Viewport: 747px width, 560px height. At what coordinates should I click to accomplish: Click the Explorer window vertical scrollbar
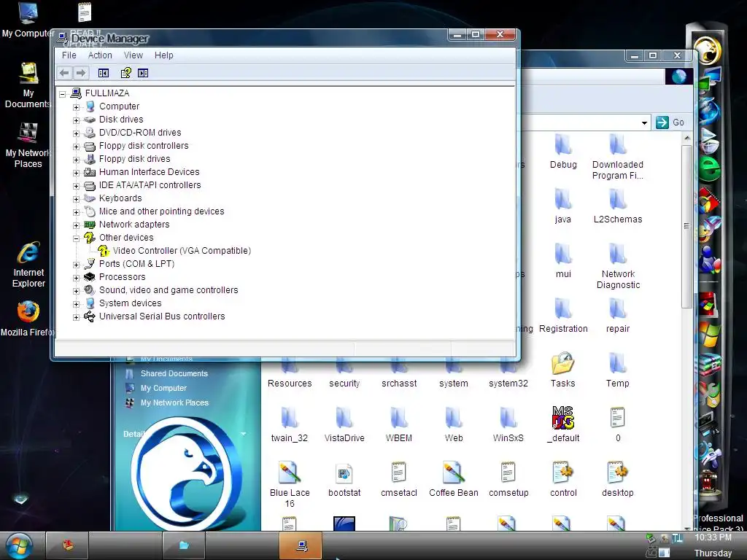tap(686, 226)
